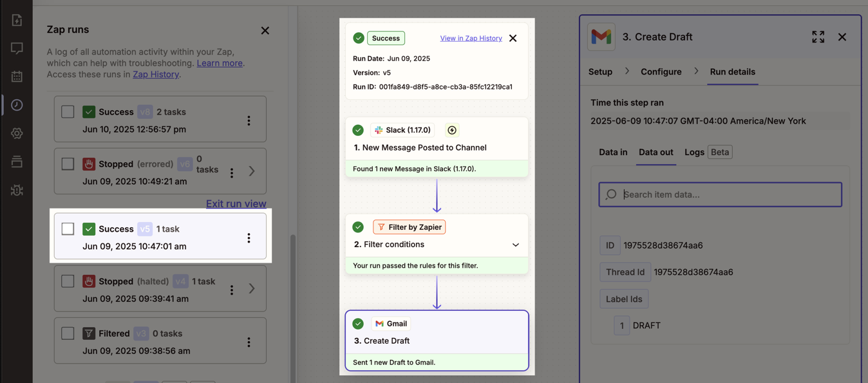This screenshot has height=383, width=868.
Task: Click the DRAFT label value
Action: click(x=646, y=325)
